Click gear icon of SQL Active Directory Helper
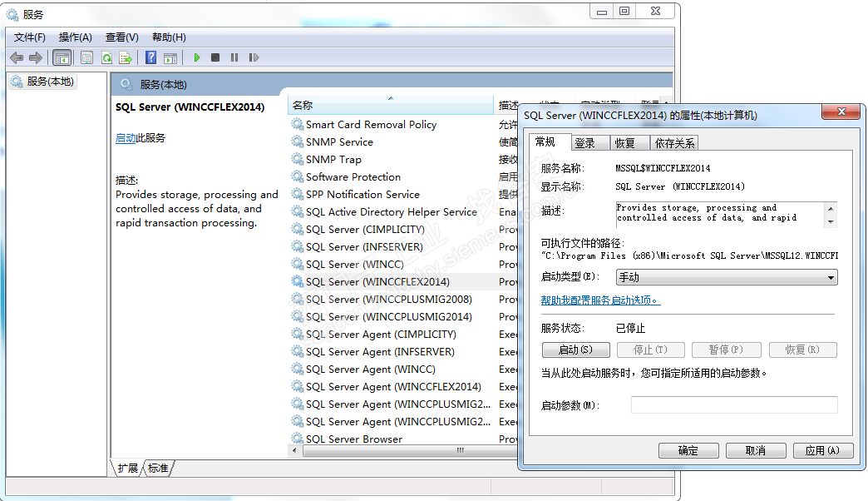This screenshot has height=501, width=868. tap(298, 211)
